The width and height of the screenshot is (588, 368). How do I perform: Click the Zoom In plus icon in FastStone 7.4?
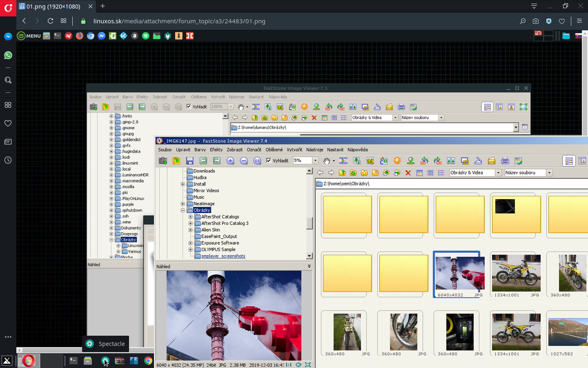click(230, 161)
